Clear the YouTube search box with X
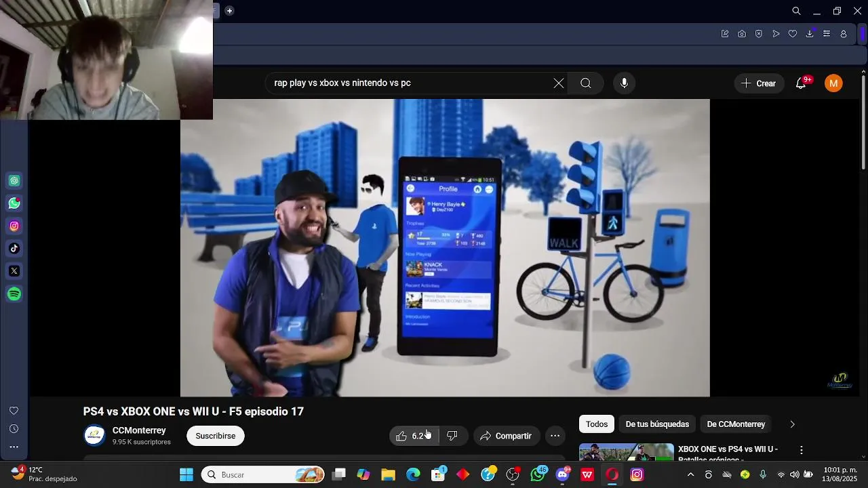 tap(558, 83)
